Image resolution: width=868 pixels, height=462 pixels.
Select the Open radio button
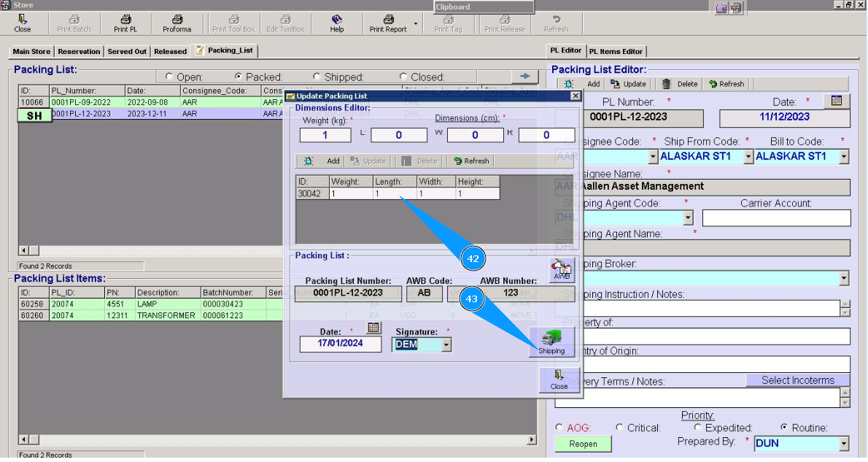click(x=168, y=77)
